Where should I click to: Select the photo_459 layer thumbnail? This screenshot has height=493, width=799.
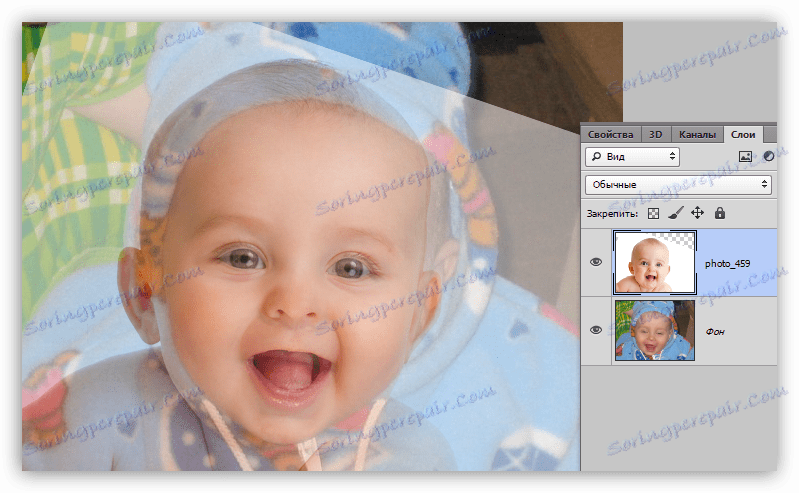[x=655, y=262]
